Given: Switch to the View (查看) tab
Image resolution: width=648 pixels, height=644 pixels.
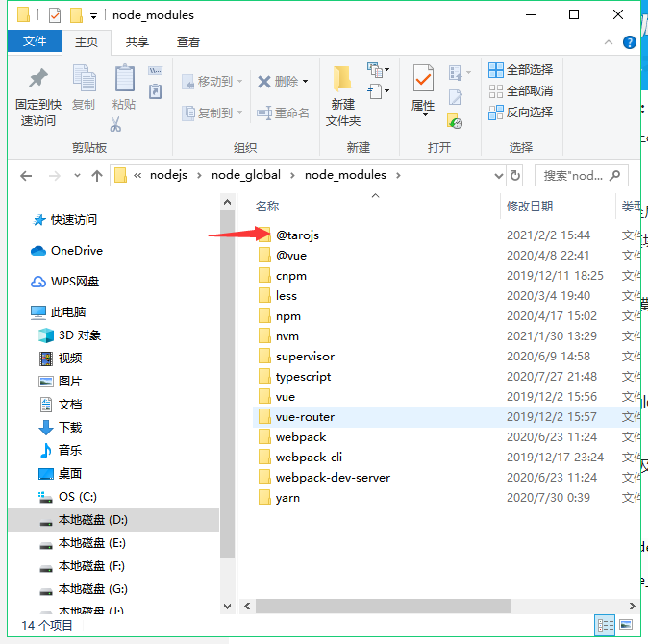Looking at the screenshot, I should pyautogui.click(x=188, y=41).
